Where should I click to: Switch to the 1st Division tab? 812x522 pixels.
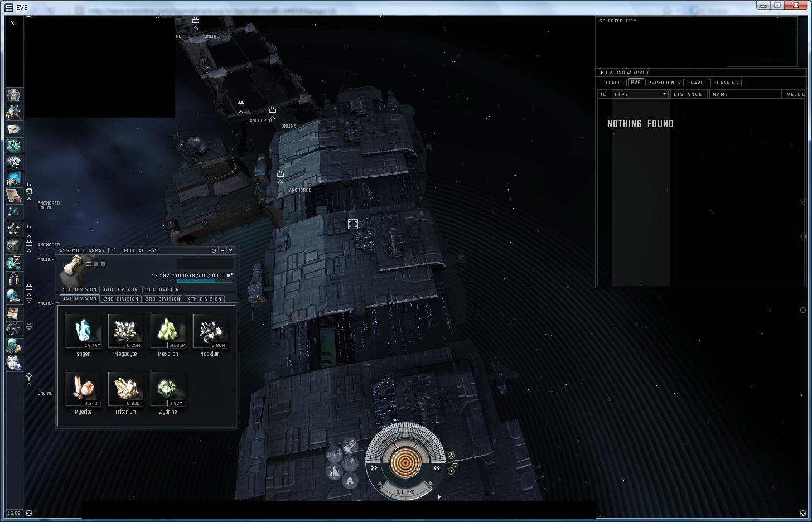[x=80, y=298]
